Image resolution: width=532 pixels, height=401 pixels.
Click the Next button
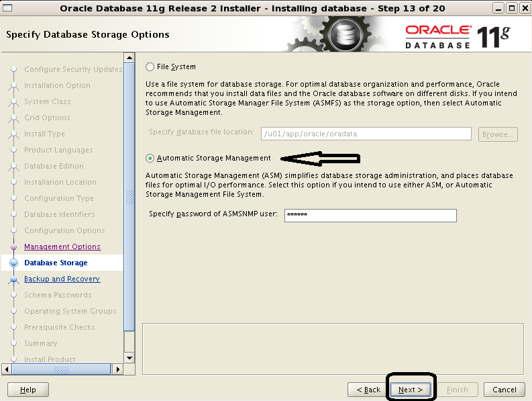tap(410, 390)
